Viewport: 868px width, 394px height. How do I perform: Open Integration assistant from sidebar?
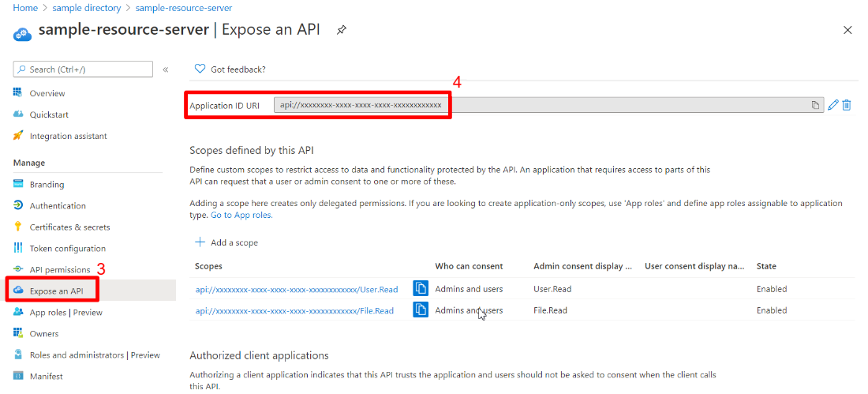click(68, 136)
